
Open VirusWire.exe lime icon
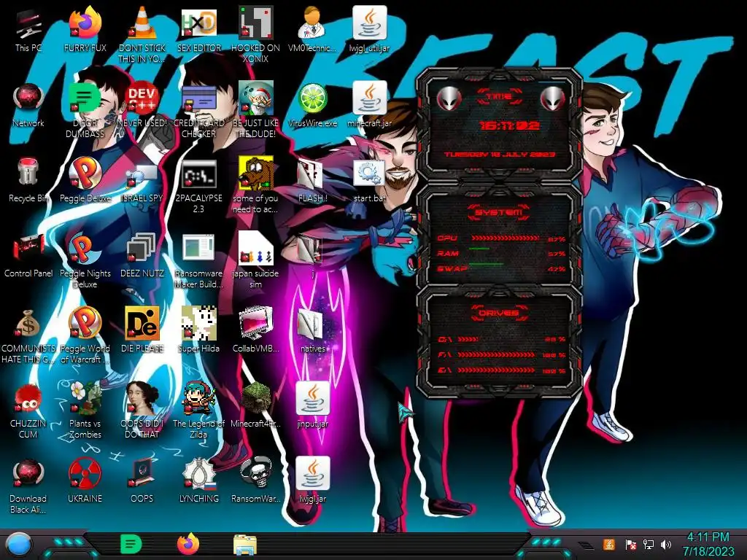312,106
